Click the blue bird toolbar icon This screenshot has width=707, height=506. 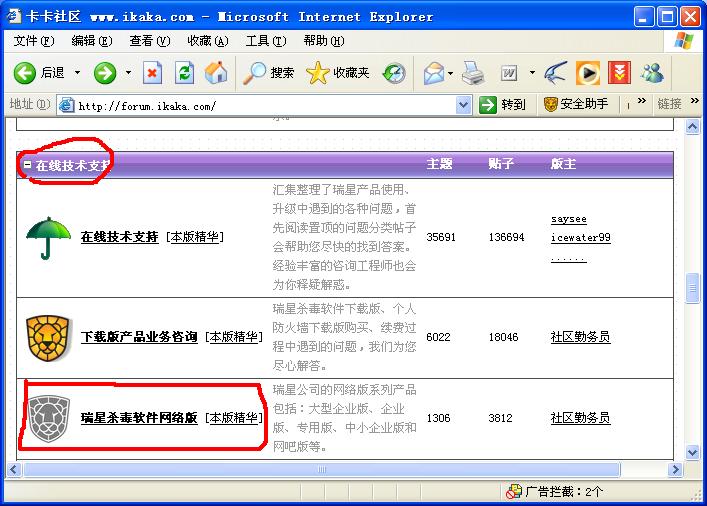(555, 73)
